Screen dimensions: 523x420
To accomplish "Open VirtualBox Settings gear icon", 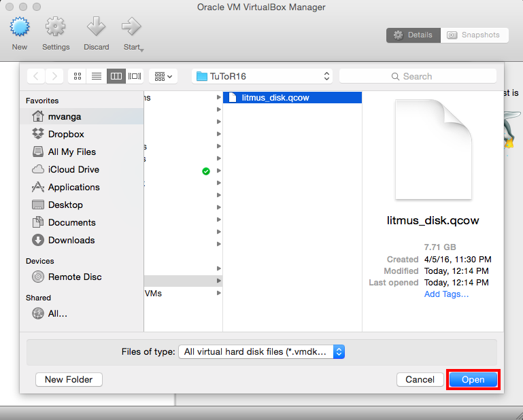I will [55, 27].
